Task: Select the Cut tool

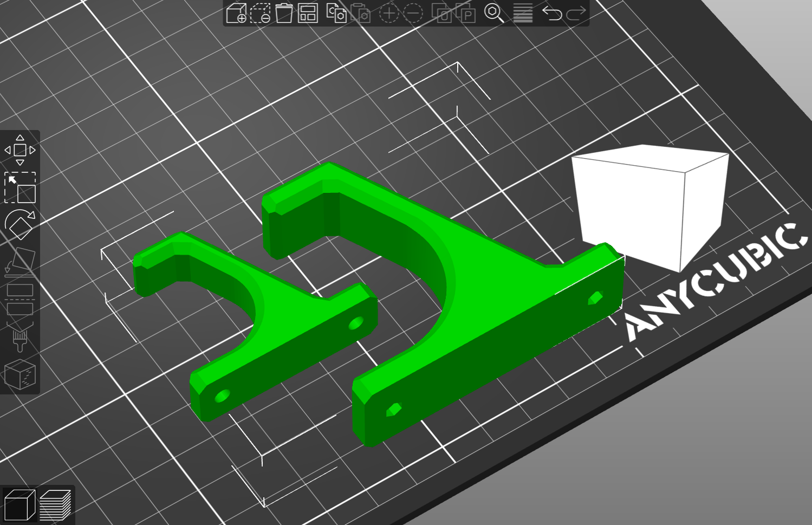Action: [x=20, y=299]
